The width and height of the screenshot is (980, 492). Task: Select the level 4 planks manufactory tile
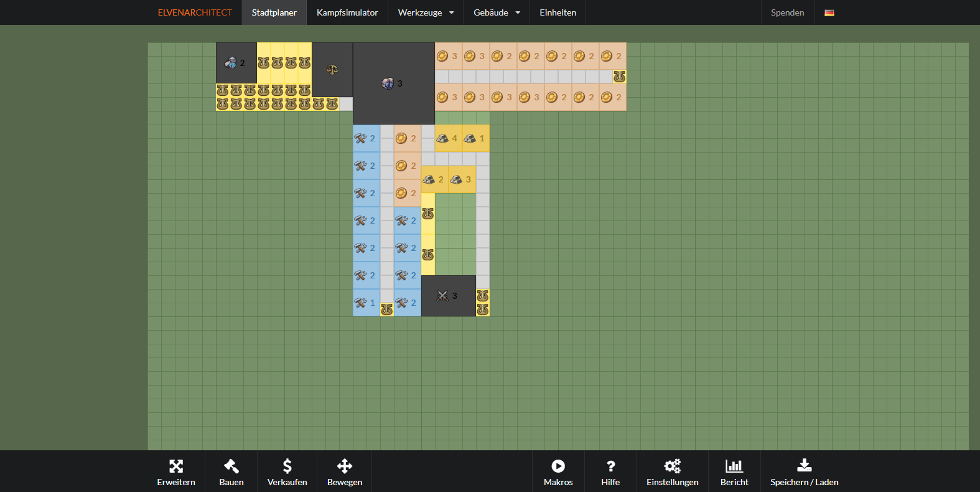[448, 138]
